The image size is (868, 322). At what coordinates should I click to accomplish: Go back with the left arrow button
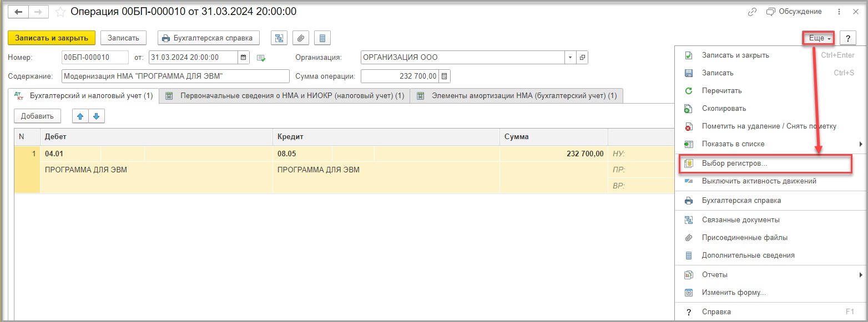coord(18,12)
